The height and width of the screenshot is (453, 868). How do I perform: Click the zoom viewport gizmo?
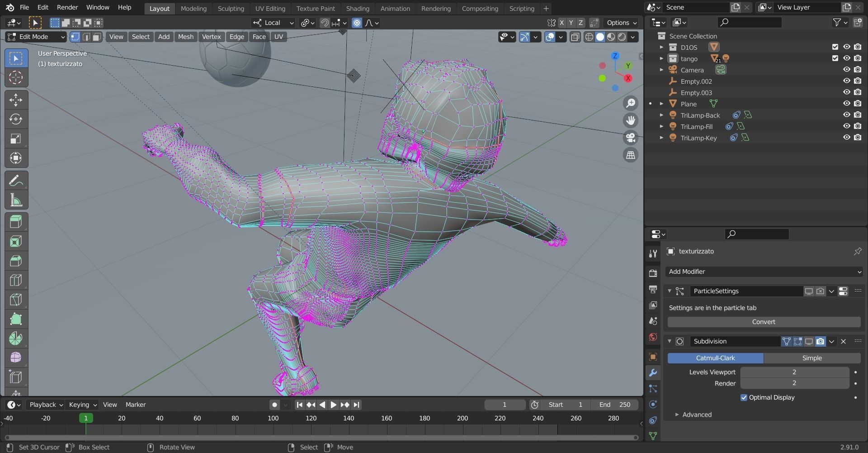(x=631, y=104)
